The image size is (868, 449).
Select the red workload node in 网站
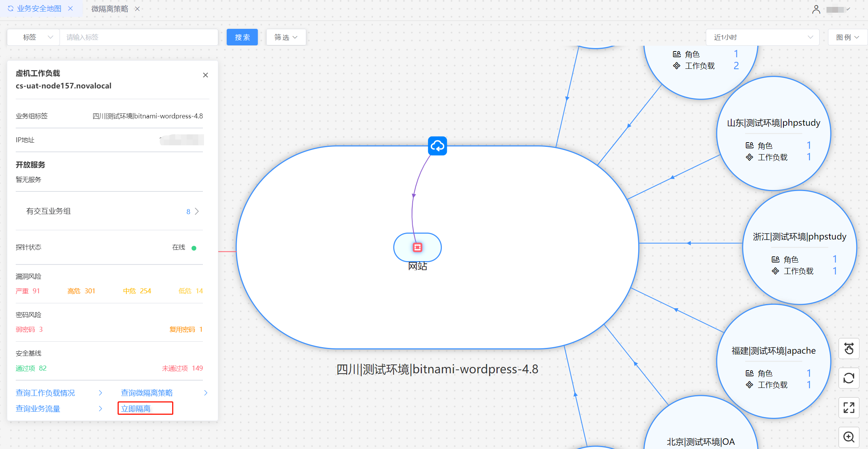point(417,247)
